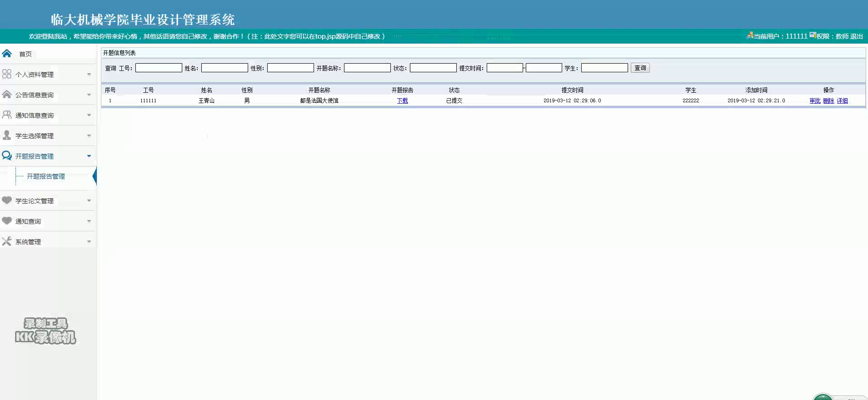Expand the 学生论文管理 dropdown arrow
This screenshot has width=868, height=400.
(x=89, y=200)
